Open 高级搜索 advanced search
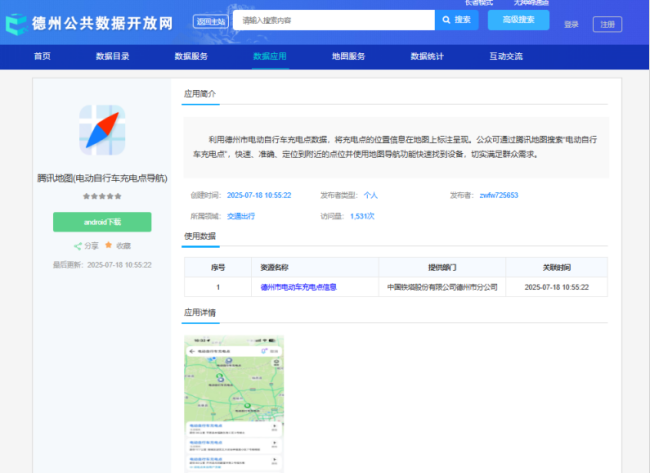This screenshot has width=650, height=473. pyautogui.click(x=518, y=20)
